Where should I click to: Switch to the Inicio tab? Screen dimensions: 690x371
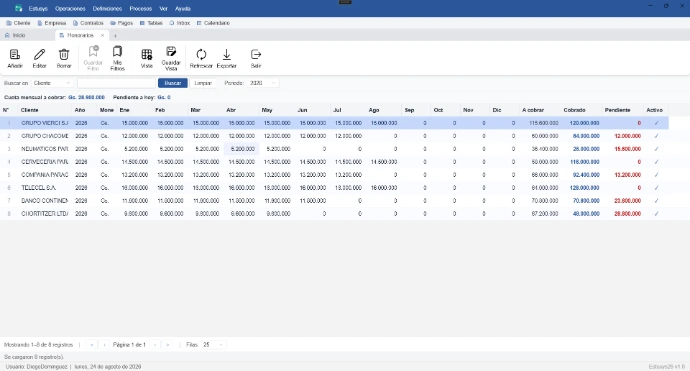[15, 35]
